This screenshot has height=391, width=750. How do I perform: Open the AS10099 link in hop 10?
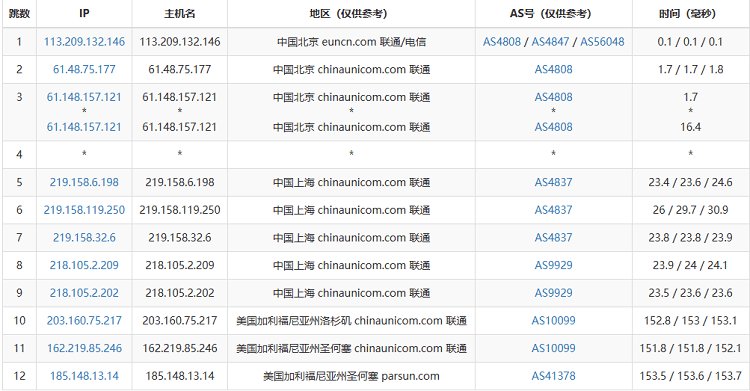tap(553, 321)
